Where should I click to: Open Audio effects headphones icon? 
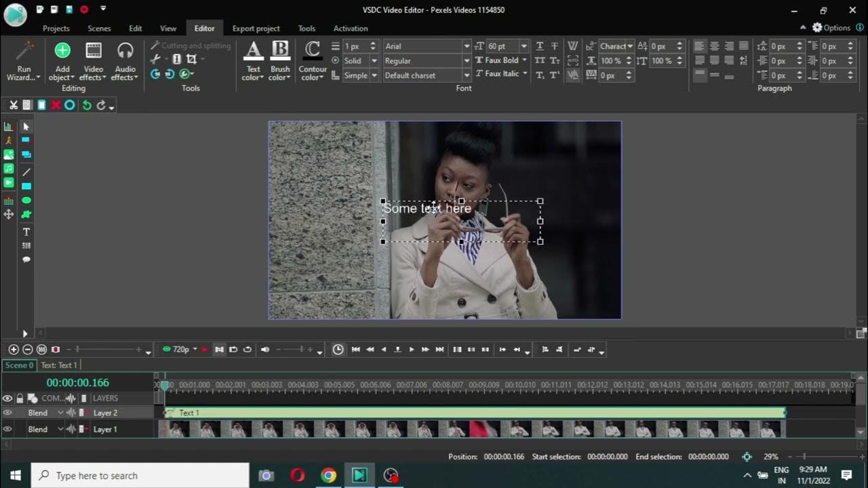click(125, 51)
